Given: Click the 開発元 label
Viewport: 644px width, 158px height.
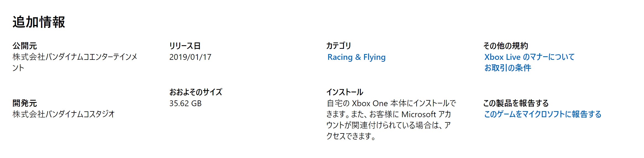Looking at the screenshot, I should [25, 103].
